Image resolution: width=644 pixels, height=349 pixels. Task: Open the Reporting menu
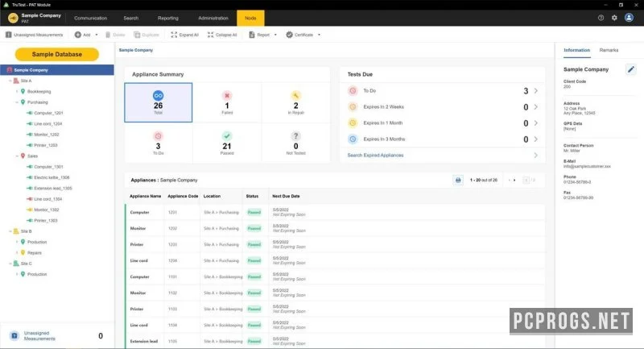[168, 18]
